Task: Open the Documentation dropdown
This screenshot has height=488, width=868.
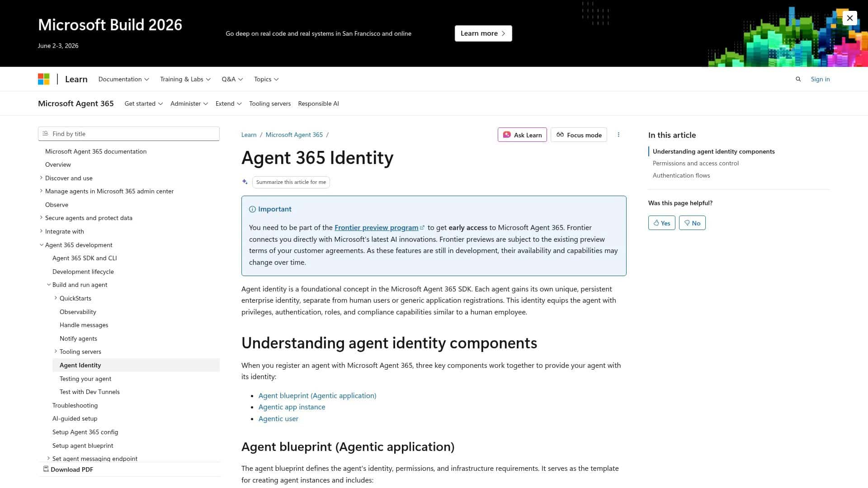Action: tap(123, 79)
